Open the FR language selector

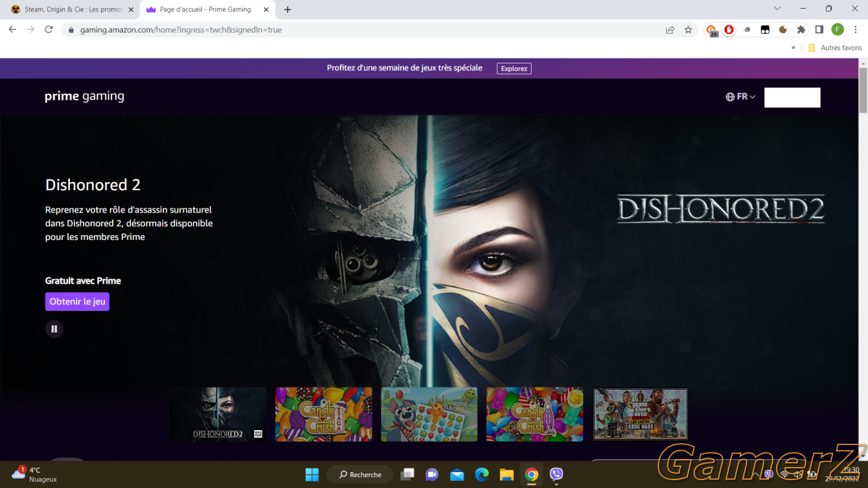click(x=741, y=97)
